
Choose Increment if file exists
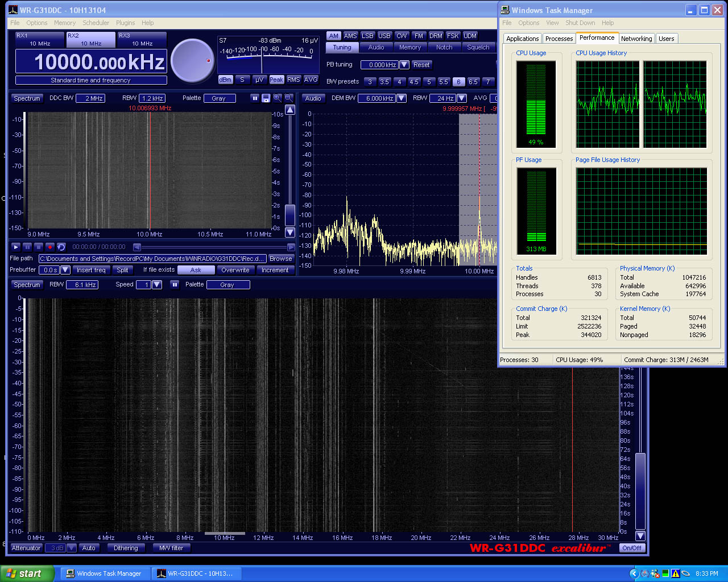275,270
